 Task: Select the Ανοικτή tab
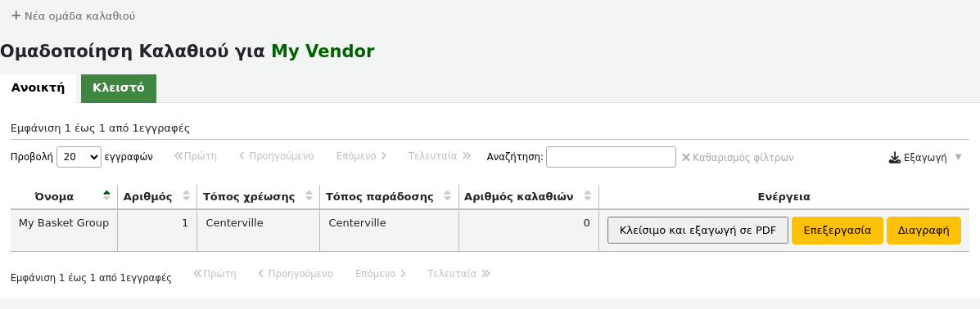click(38, 88)
